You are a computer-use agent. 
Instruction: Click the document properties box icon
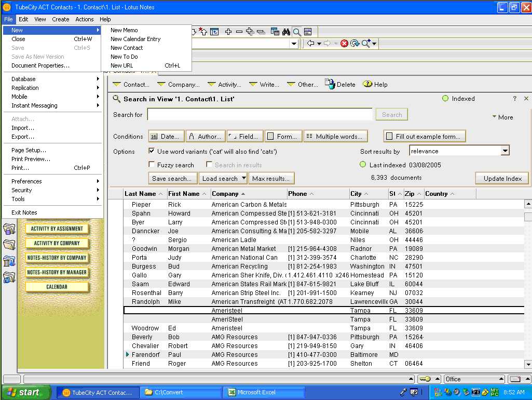pos(308,32)
